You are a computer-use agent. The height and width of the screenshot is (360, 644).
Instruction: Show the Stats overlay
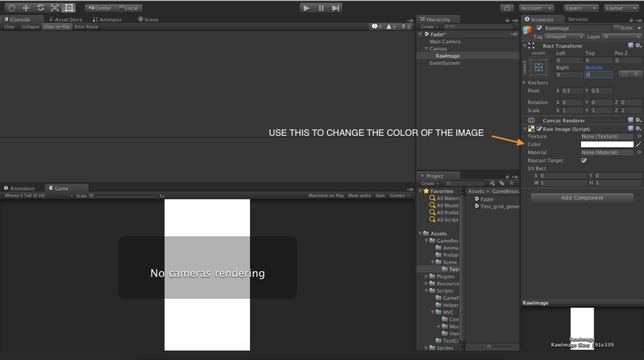(380, 195)
